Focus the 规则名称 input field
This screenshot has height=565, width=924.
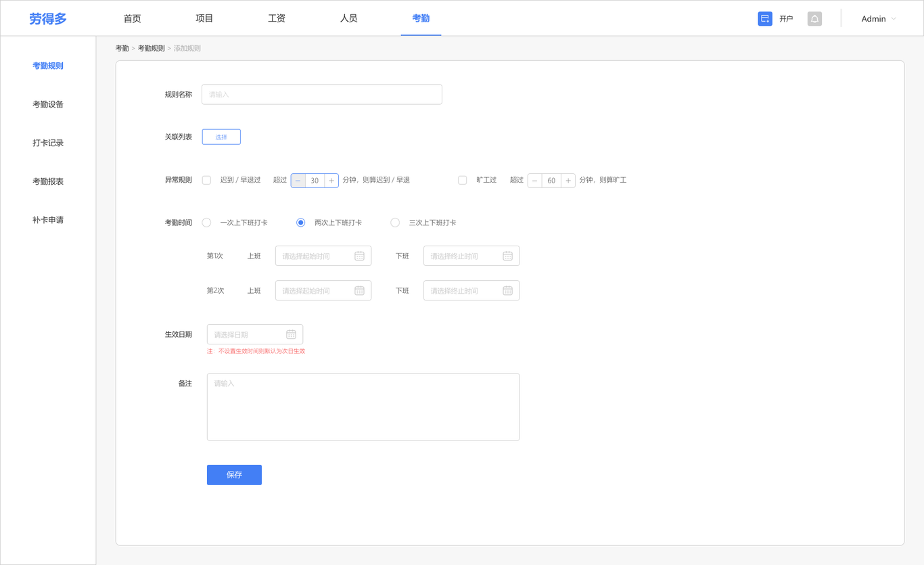pos(322,95)
